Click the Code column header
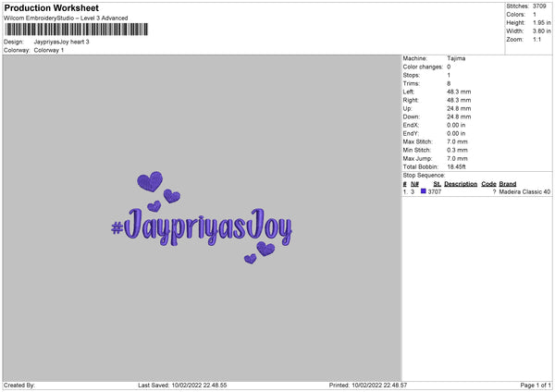Viewport: 555px width, 392px height. 488,184
